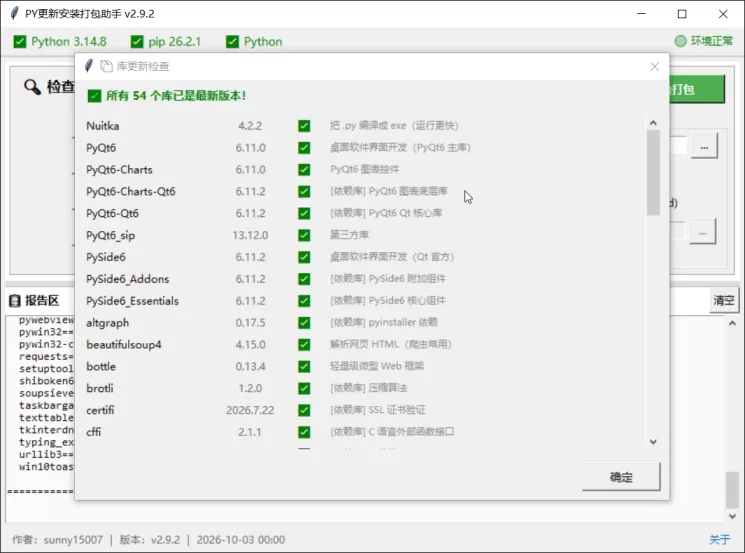Click the beautifulsoup4 row checkbox
The width and height of the screenshot is (745, 553).
pyautogui.click(x=304, y=344)
